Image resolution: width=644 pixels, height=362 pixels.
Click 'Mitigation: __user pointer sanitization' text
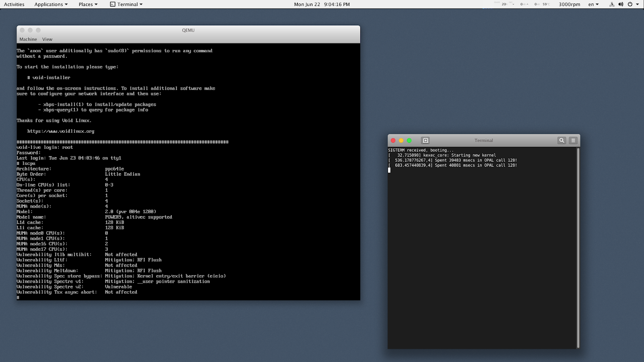coord(157,282)
